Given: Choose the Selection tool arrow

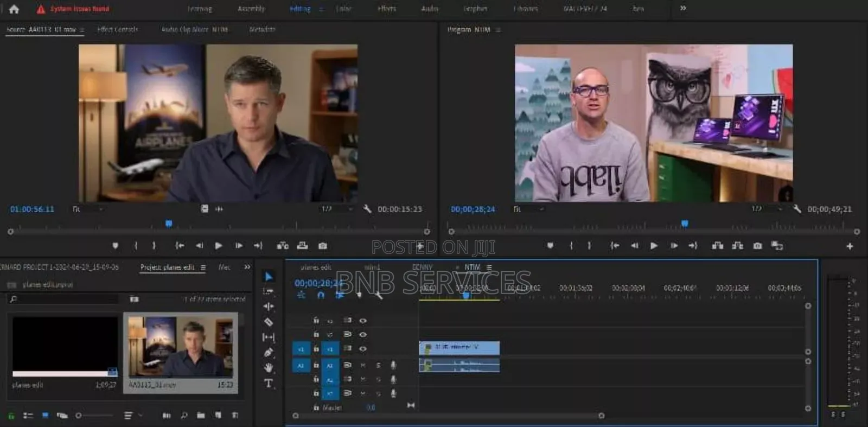Looking at the screenshot, I should [x=269, y=277].
